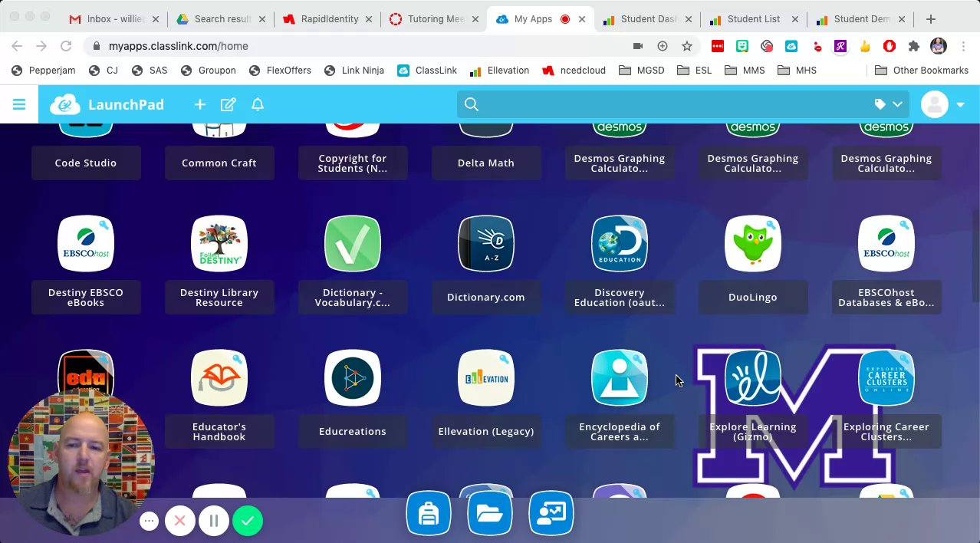
Task: Launch Encyclopedia of Careers app icon
Action: coord(620,378)
